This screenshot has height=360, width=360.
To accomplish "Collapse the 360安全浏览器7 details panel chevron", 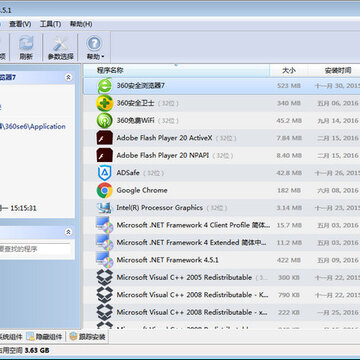I will pyautogui.click(x=69, y=77).
